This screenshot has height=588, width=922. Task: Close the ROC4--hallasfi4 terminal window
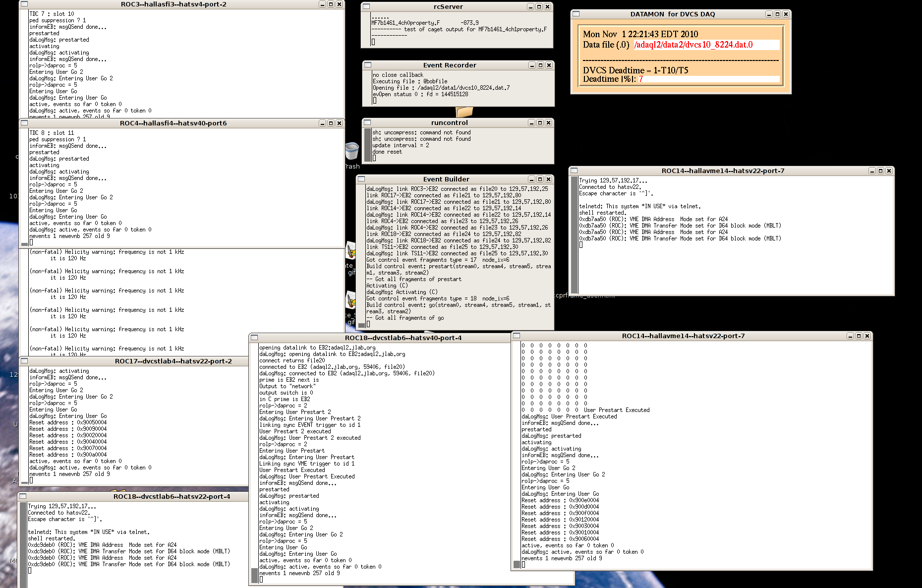[x=339, y=123]
